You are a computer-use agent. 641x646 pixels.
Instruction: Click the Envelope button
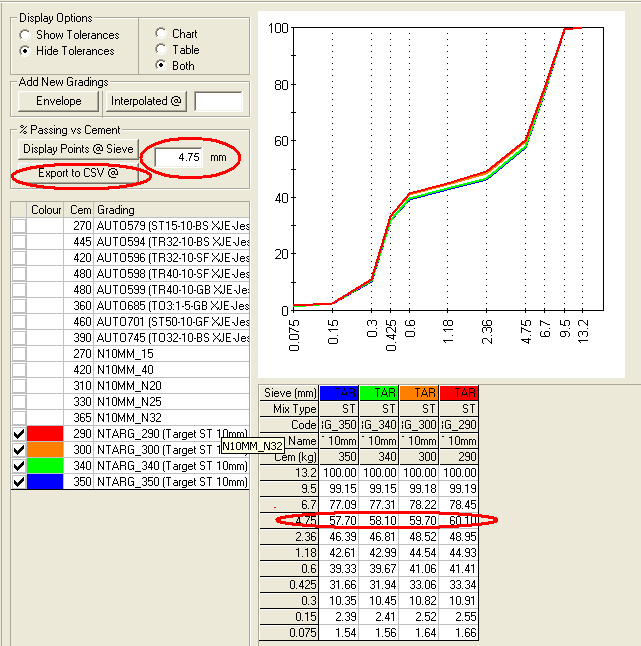(58, 101)
